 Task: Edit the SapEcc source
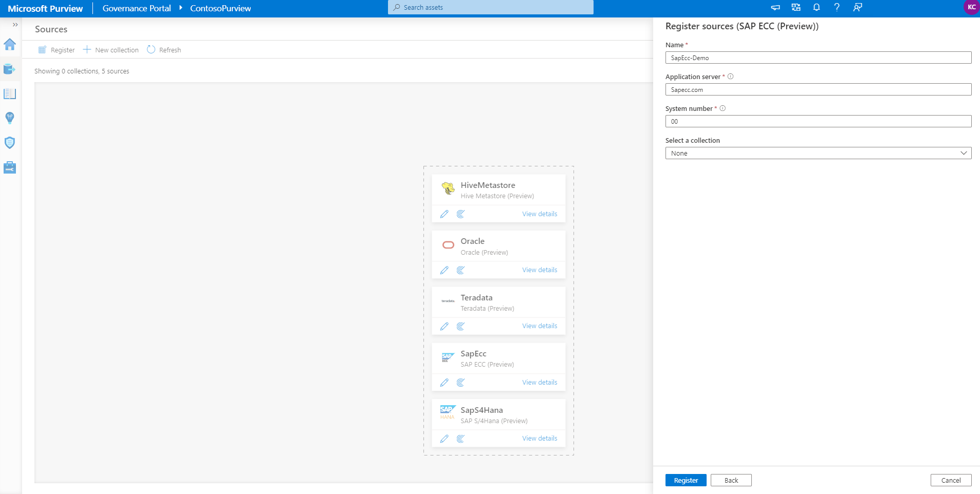pos(445,383)
